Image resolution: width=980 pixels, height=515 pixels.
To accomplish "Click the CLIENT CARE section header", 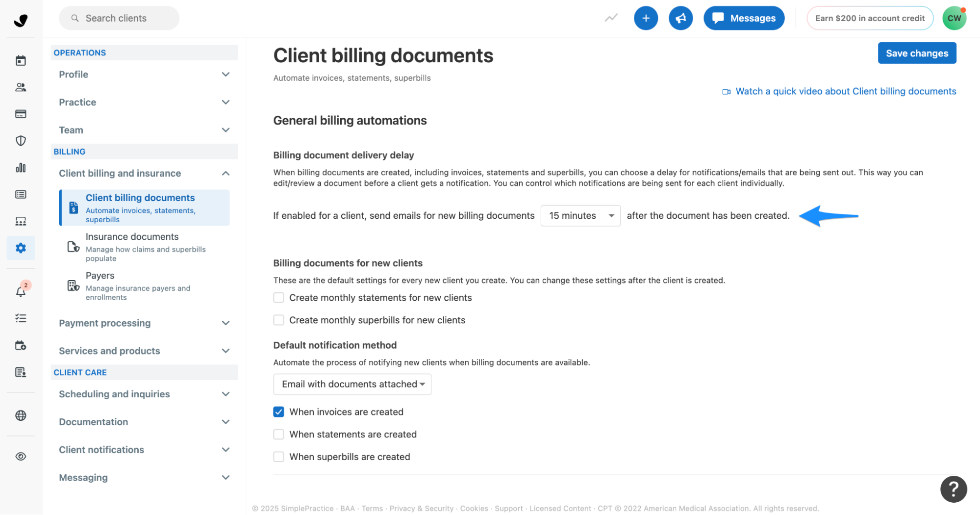I will pos(144,372).
